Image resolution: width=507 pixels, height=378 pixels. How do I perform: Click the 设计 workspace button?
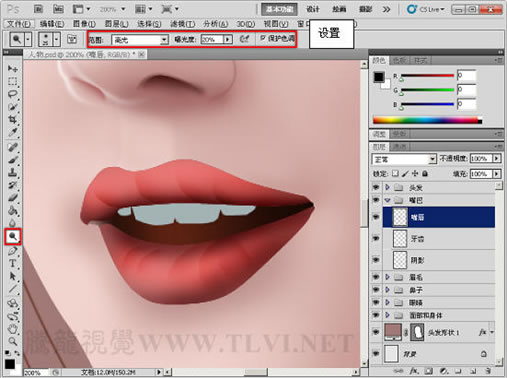pyautogui.click(x=313, y=9)
